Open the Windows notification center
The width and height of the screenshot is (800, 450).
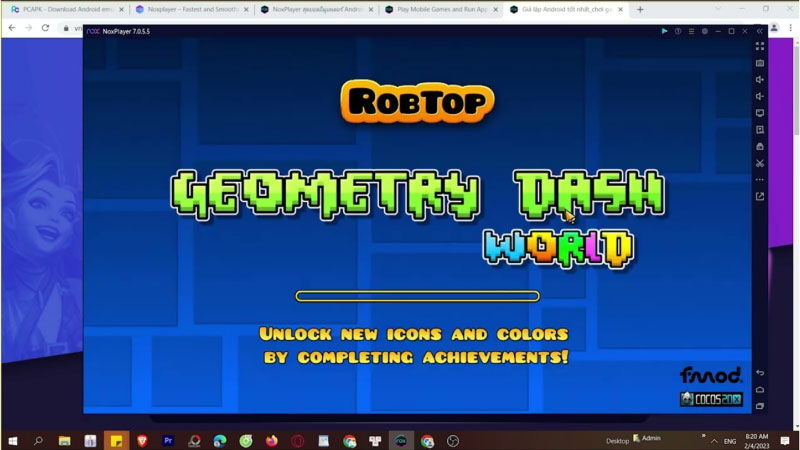coord(785,441)
